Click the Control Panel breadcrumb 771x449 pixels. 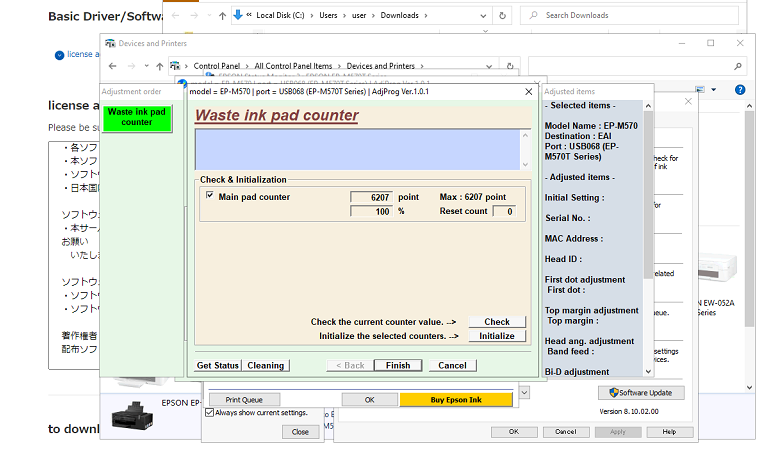click(216, 66)
